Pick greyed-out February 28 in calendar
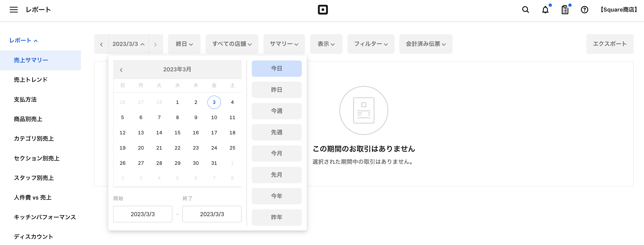 pos(159,102)
